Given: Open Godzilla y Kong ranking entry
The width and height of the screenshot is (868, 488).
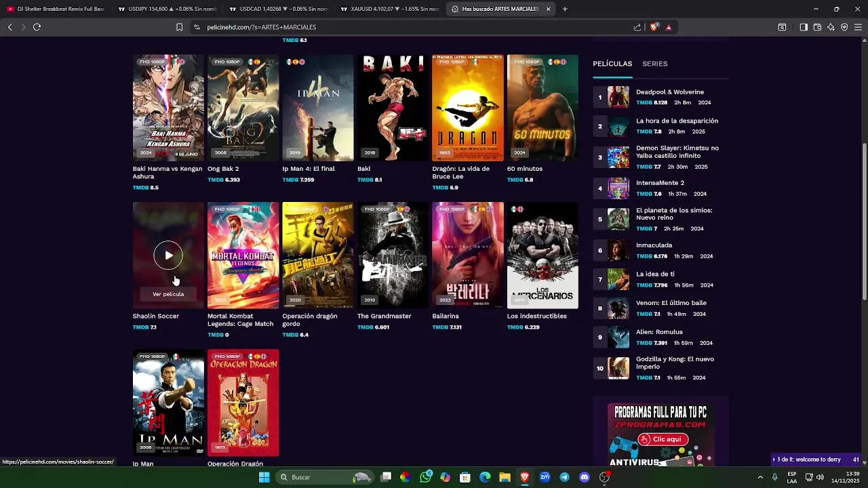Looking at the screenshot, I should 675,363.
